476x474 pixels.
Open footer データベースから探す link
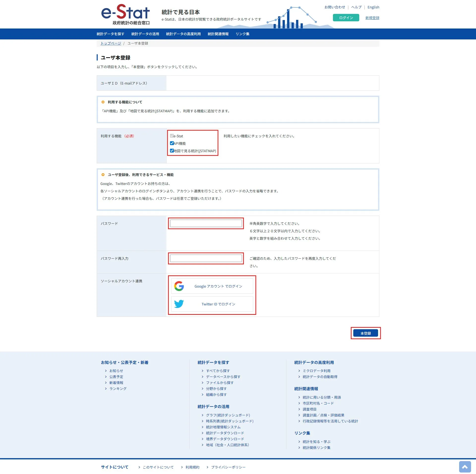coord(223,377)
